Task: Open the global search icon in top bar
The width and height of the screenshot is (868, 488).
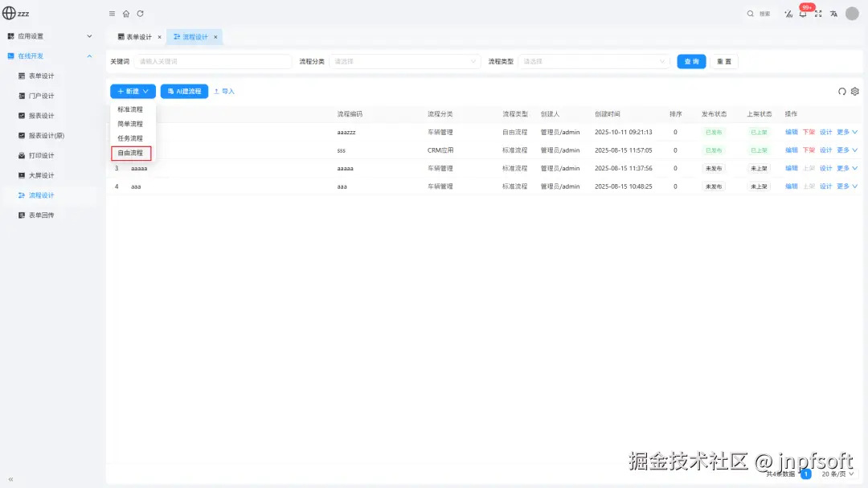Action: [x=750, y=14]
